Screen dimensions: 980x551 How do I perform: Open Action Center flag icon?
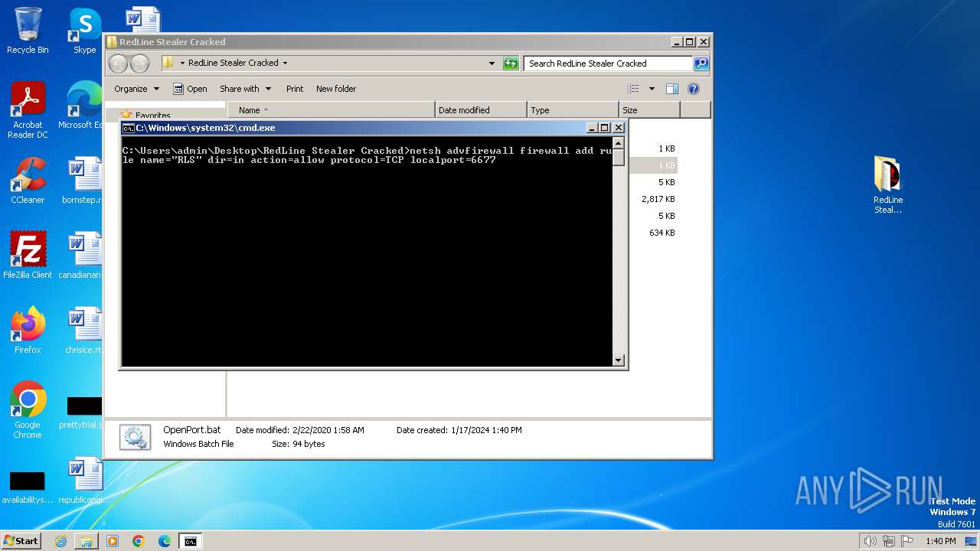[x=907, y=541]
